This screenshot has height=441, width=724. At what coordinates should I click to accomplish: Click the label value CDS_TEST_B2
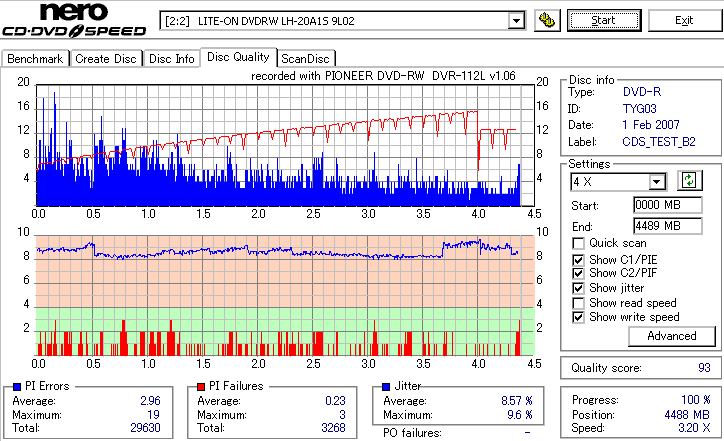tap(659, 142)
